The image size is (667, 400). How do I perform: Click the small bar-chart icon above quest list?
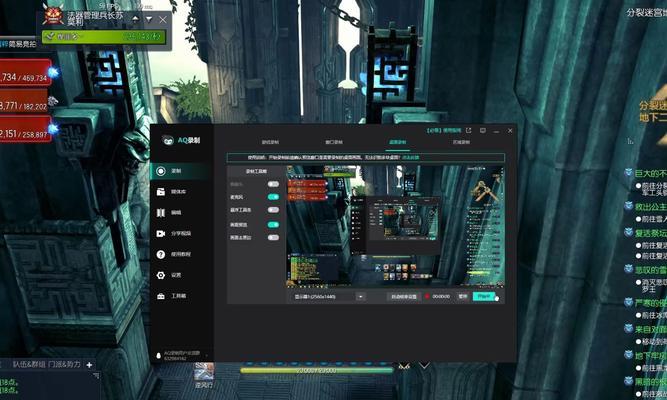click(630, 141)
